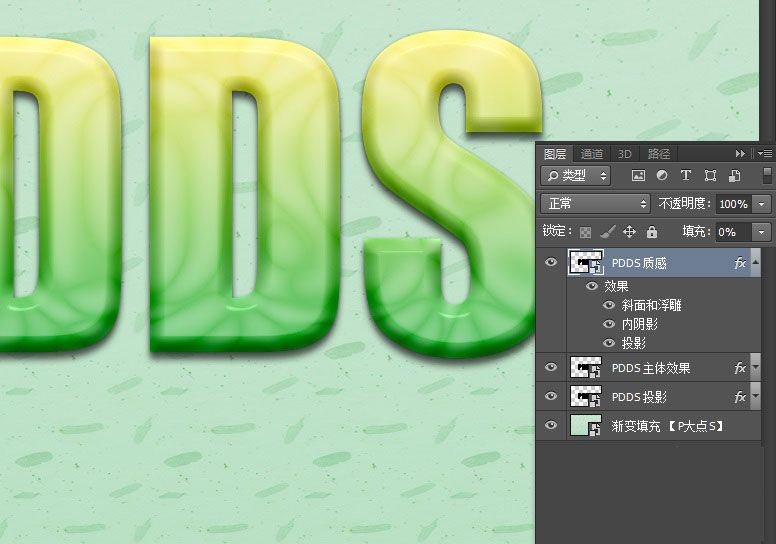Hide the 渐变填充 layer
This screenshot has height=544, width=776.
coord(551,426)
